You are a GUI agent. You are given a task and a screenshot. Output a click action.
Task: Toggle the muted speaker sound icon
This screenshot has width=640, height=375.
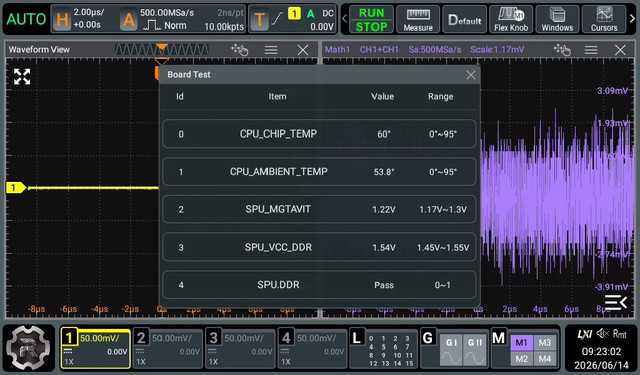click(602, 334)
